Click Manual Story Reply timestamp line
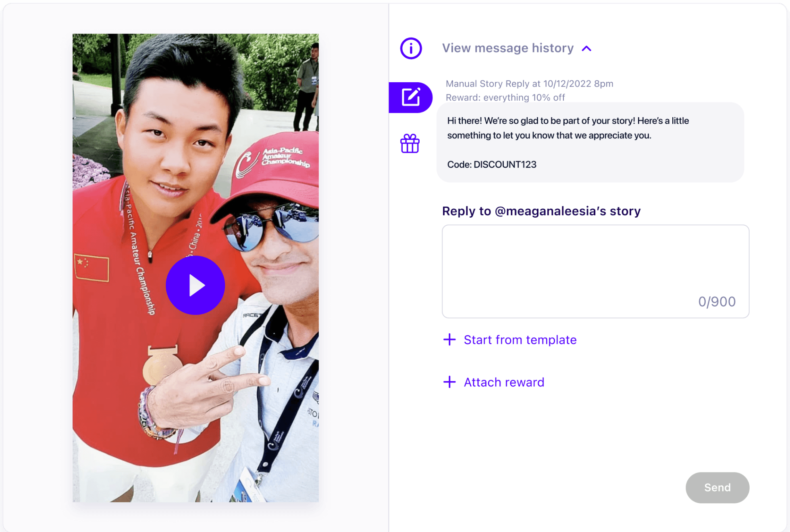Viewport: 790px width, 532px height. point(529,84)
